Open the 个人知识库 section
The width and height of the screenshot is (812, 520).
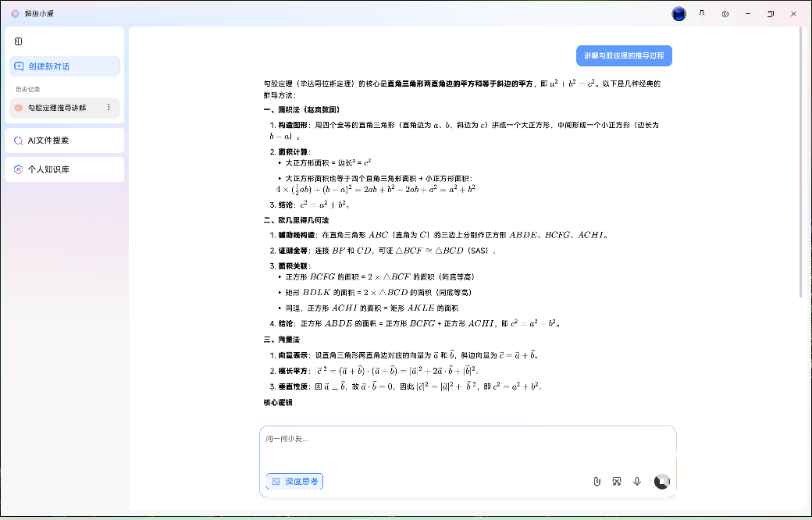point(65,169)
